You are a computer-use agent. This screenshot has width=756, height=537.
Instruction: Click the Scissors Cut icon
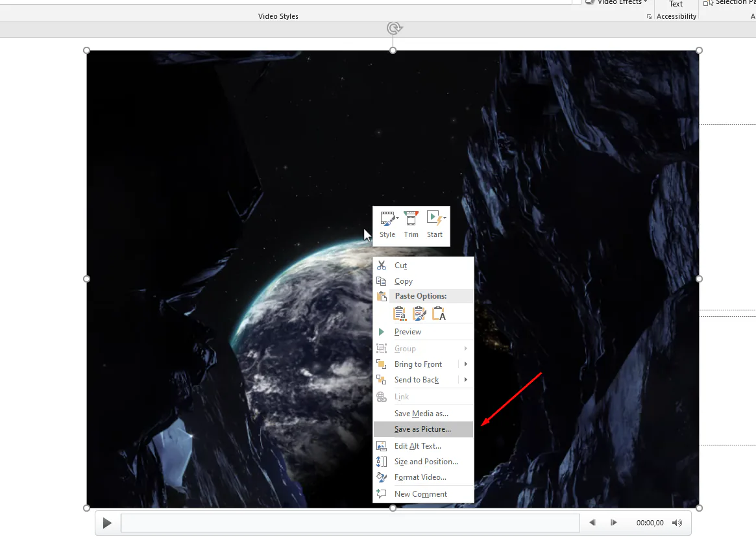pos(382,266)
